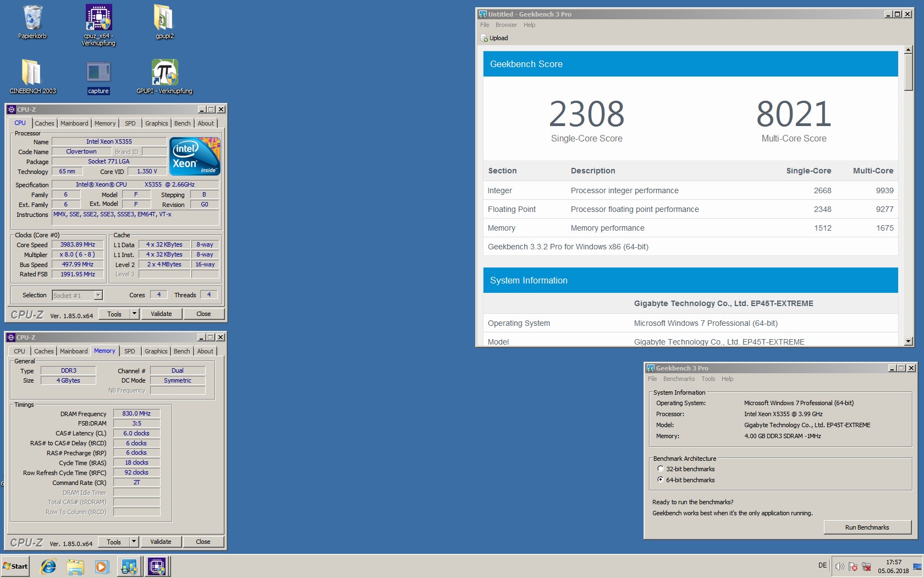Screen dimensions: 924x578
Task: Click the bottom CPU-Z window title icon
Action: 11,337
